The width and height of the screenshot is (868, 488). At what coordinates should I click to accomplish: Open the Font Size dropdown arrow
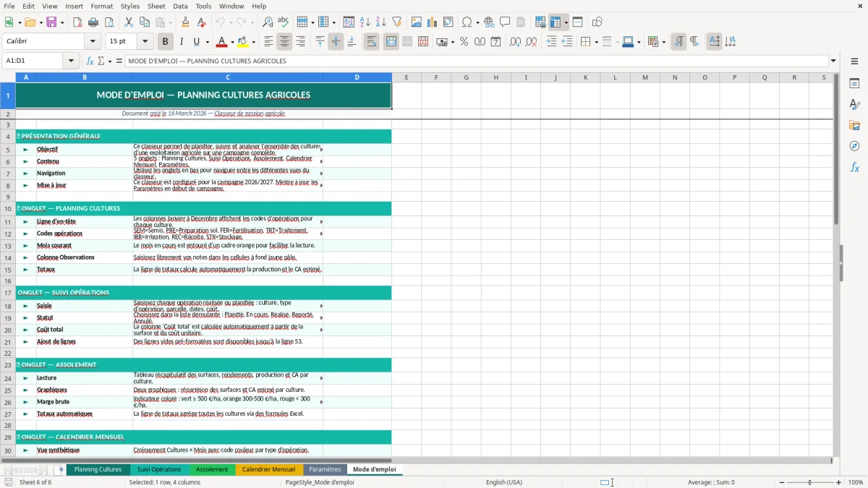[145, 42]
